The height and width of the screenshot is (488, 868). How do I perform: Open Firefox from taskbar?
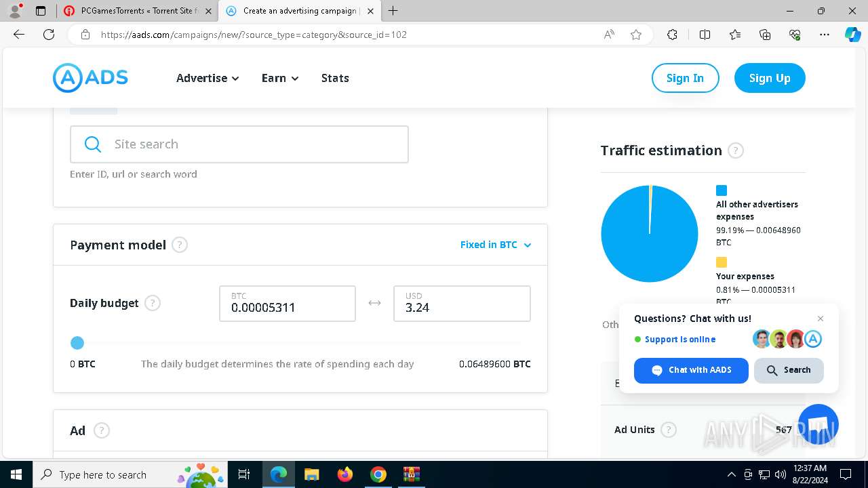(x=345, y=474)
